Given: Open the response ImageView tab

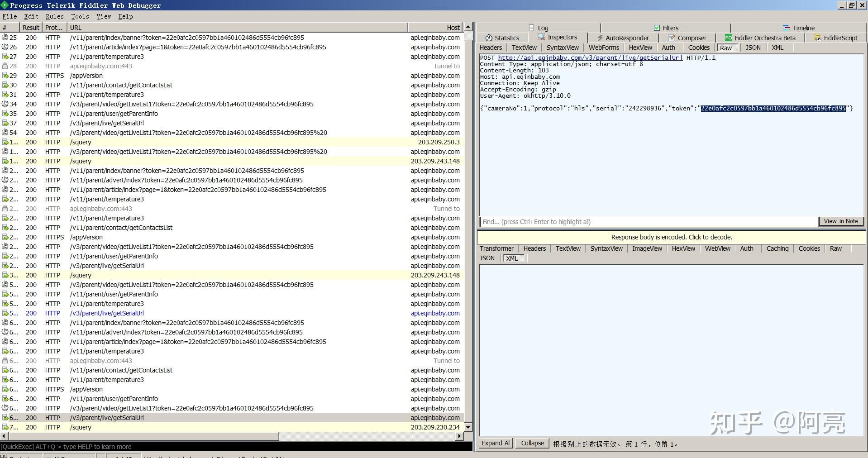Looking at the screenshot, I should pos(647,248).
